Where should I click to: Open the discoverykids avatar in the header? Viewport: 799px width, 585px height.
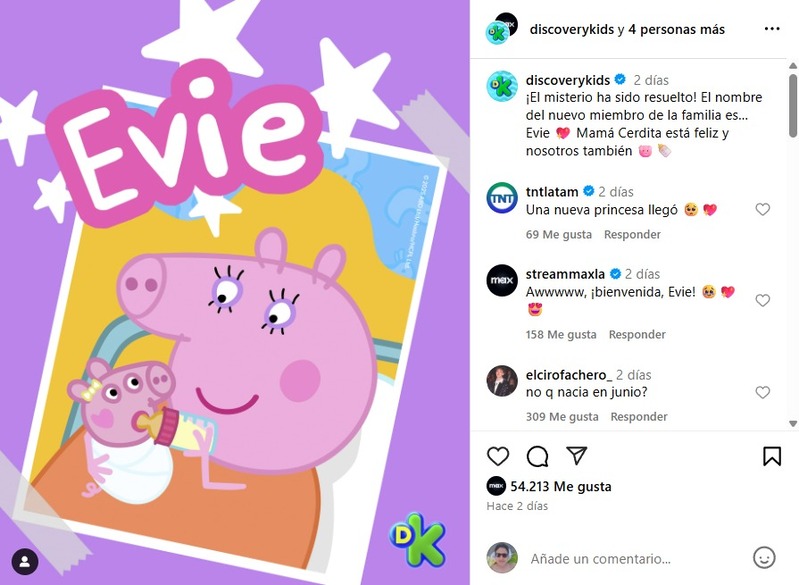pyautogui.click(x=497, y=33)
